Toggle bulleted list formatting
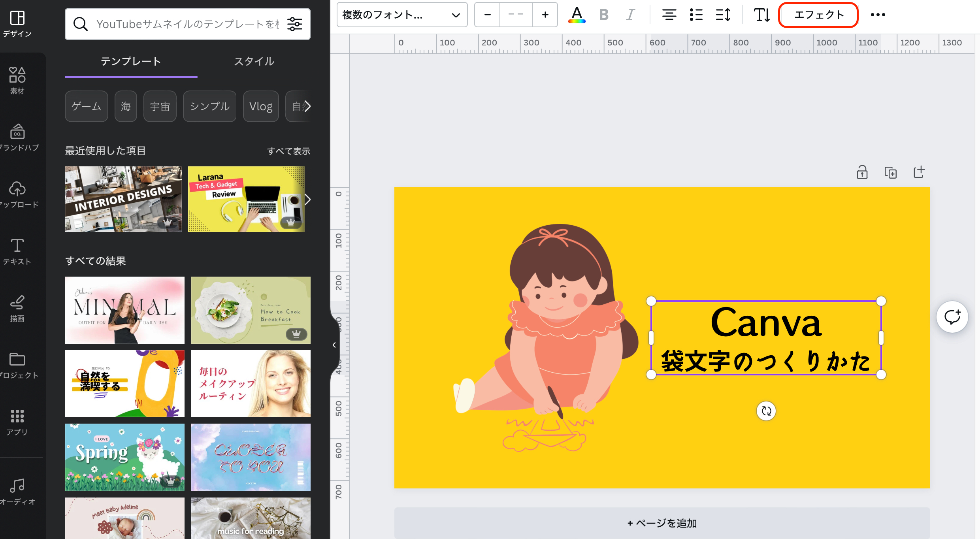 point(696,15)
